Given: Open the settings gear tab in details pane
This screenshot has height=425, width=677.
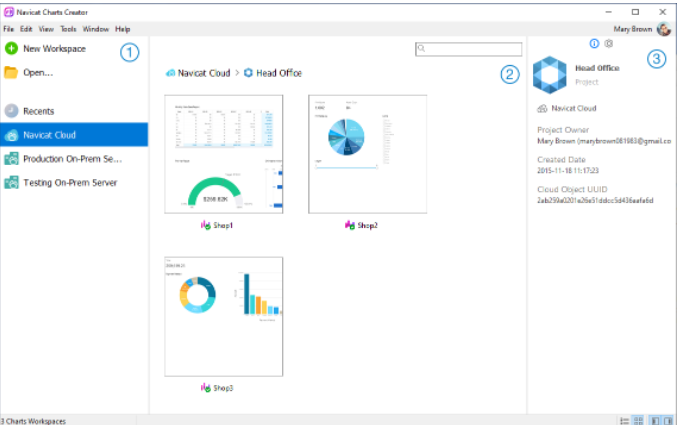Looking at the screenshot, I should [x=608, y=43].
